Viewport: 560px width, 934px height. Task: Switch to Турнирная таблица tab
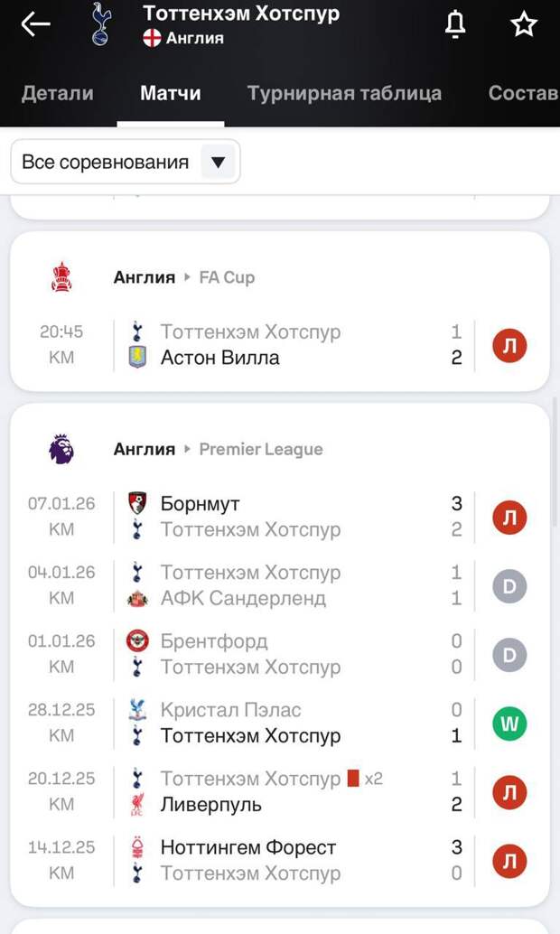[344, 93]
